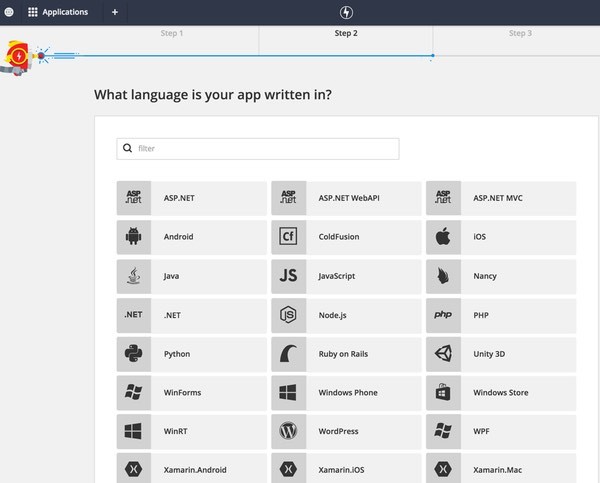Choose the Unity 3D cube icon
Image resolution: width=600 pixels, height=483 pixels.
coord(443,353)
